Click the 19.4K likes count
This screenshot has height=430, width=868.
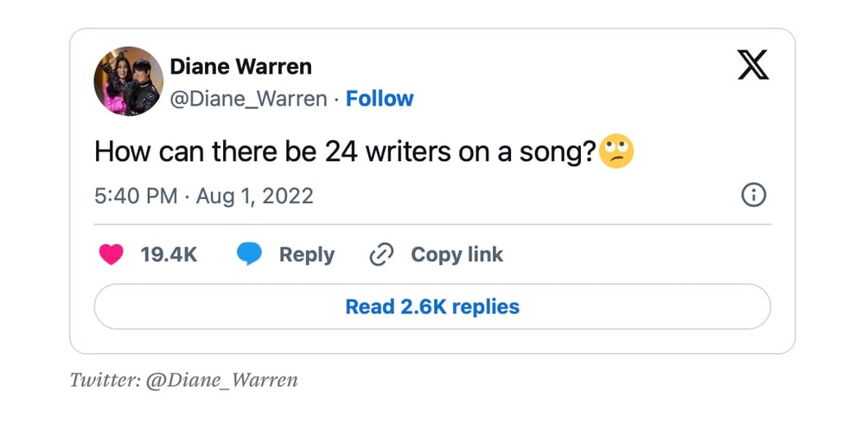pyautogui.click(x=169, y=254)
